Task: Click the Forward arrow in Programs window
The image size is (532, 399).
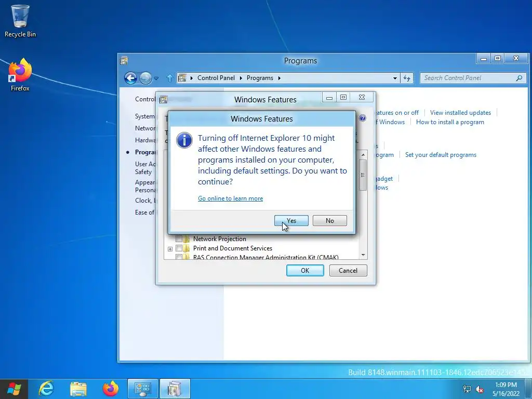Action: click(x=145, y=78)
